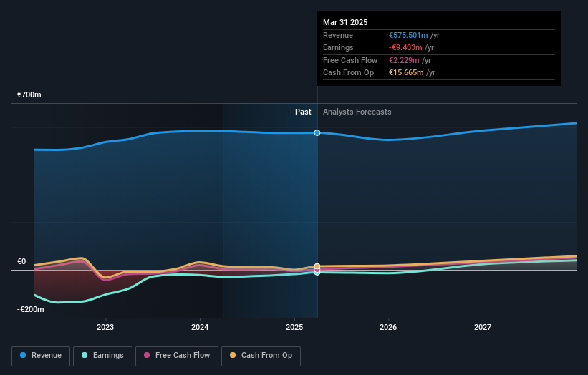Click the orange Cash From Op legend dot
This screenshot has width=588, height=375.
coord(233,355)
